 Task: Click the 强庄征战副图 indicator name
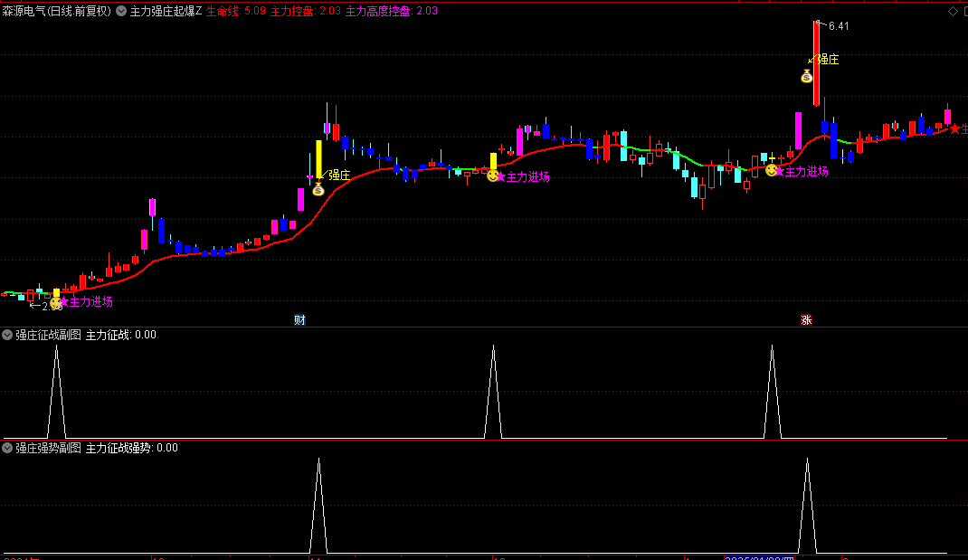coord(48,335)
